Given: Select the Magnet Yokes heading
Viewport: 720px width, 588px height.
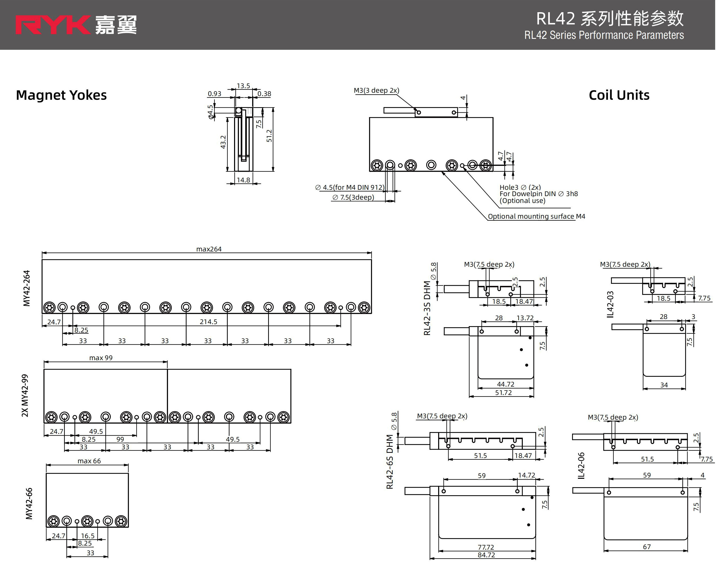Looking at the screenshot, I should tap(61, 95).
